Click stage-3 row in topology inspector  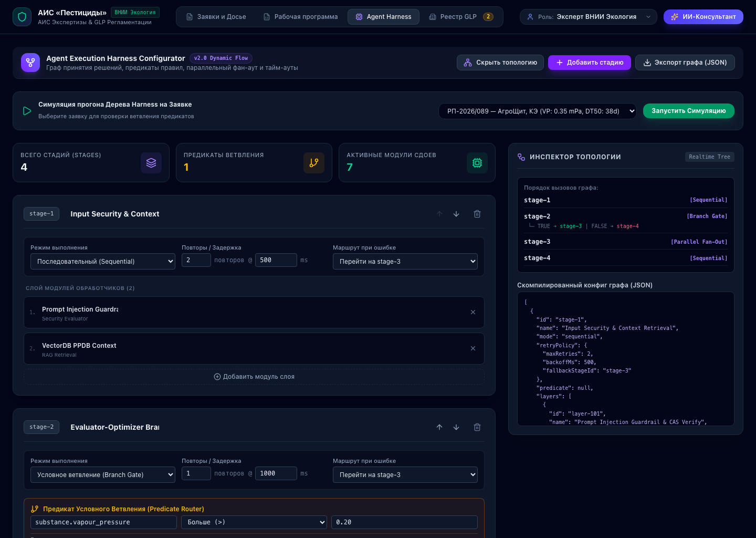click(x=626, y=242)
